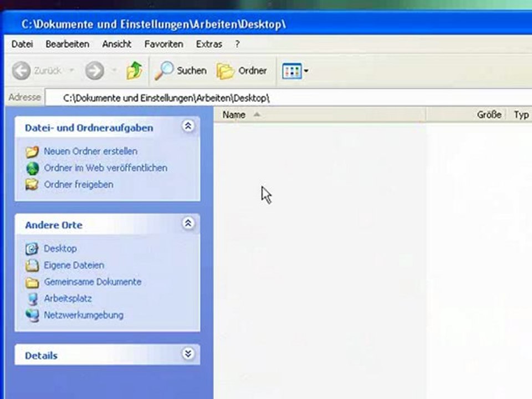Collapse the Andere Orte panel
The image size is (532, 399).
coord(188,223)
